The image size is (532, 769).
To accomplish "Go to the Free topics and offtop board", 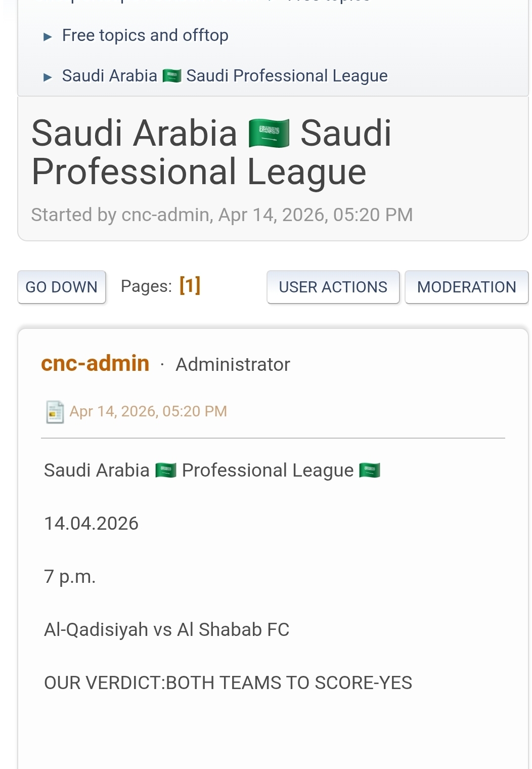I will [145, 35].
